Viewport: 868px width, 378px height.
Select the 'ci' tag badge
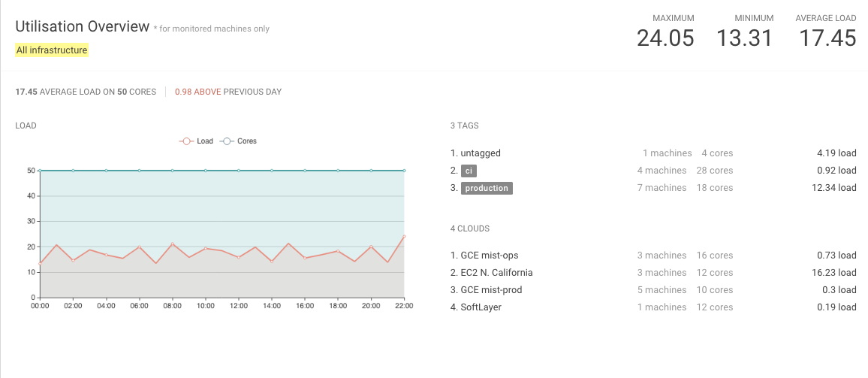[x=469, y=171]
